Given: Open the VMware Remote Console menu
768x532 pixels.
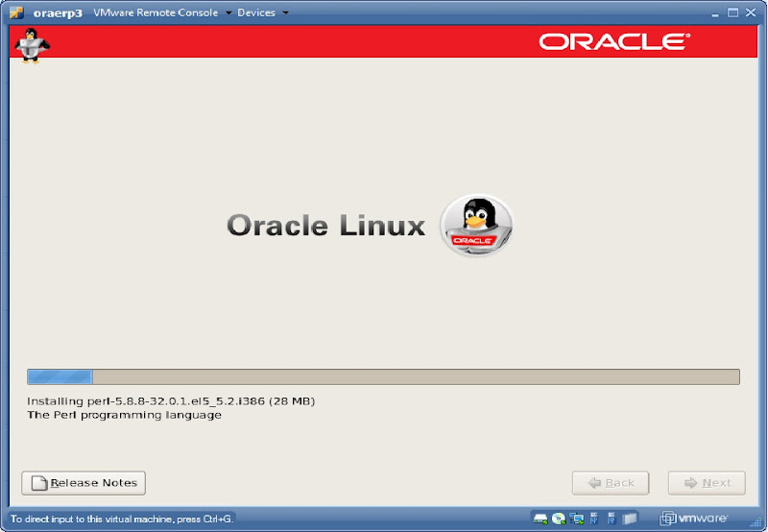Looking at the screenshot, I should pyautogui.click(x=162, y=12).
